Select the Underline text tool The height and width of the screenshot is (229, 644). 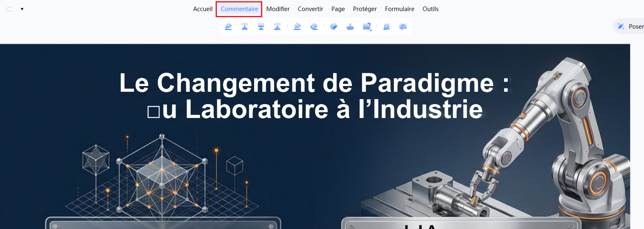point(245,27)
